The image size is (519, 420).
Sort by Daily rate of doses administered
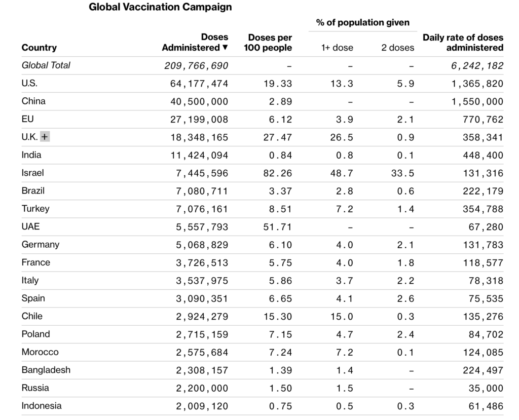click(463, 43)
